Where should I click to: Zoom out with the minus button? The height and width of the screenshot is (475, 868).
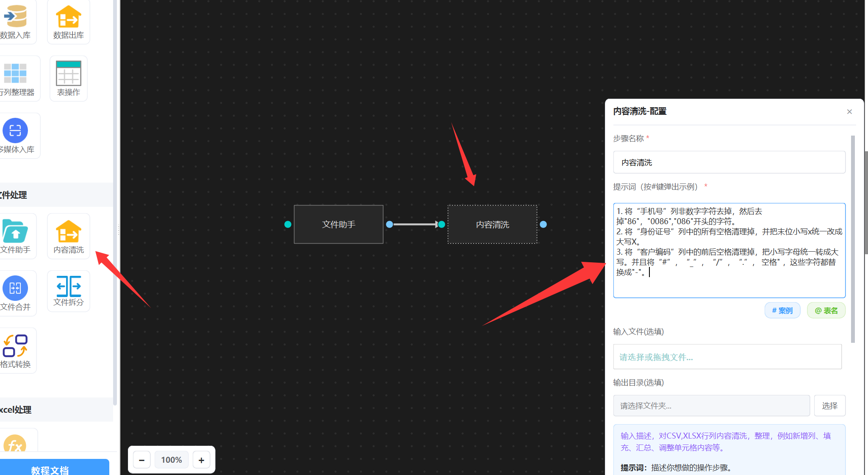click(142, 460)
